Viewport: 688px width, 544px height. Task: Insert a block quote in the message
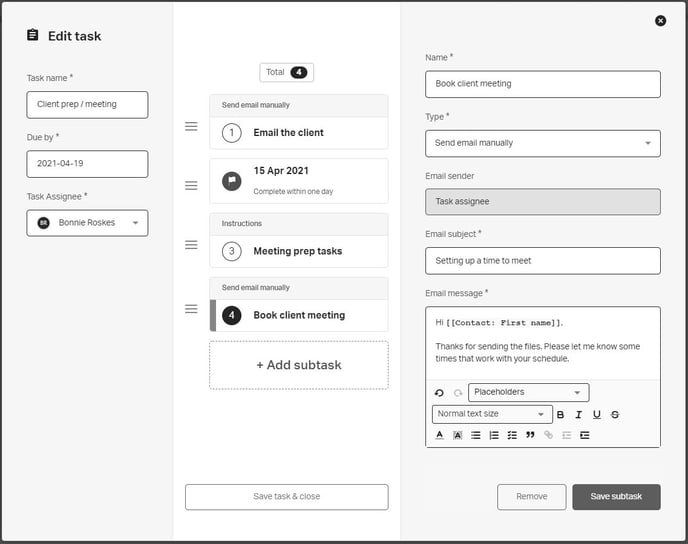click(x=530, y=435)
